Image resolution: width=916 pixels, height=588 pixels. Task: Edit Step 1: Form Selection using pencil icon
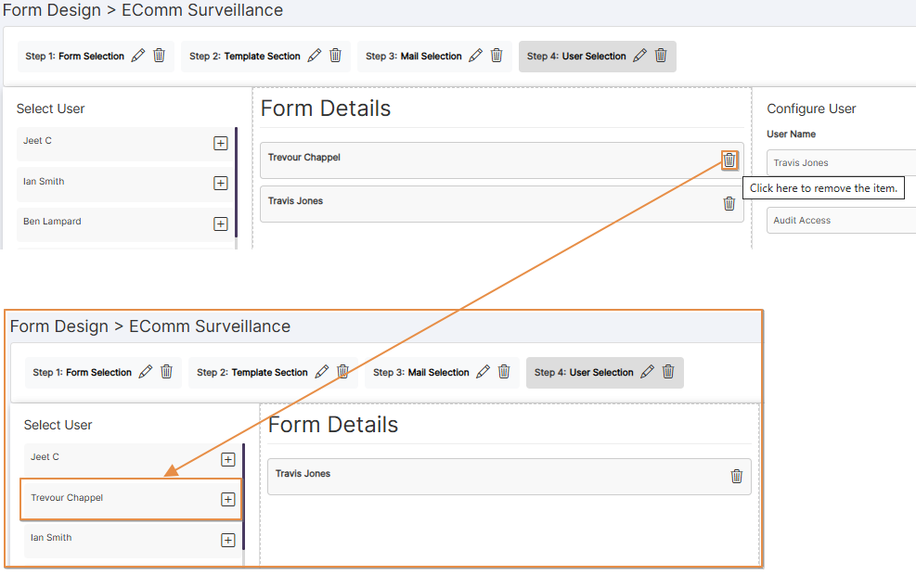click(x=137, y=55)
